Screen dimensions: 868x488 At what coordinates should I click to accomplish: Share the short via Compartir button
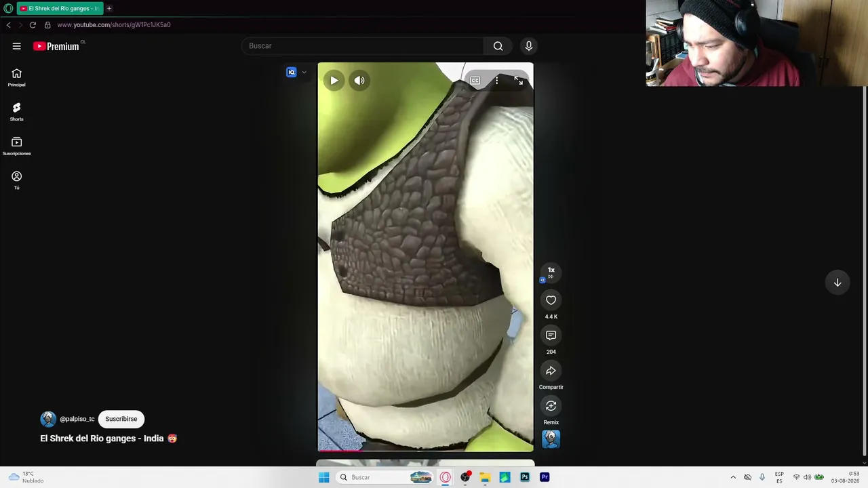(x=551, y=371)
